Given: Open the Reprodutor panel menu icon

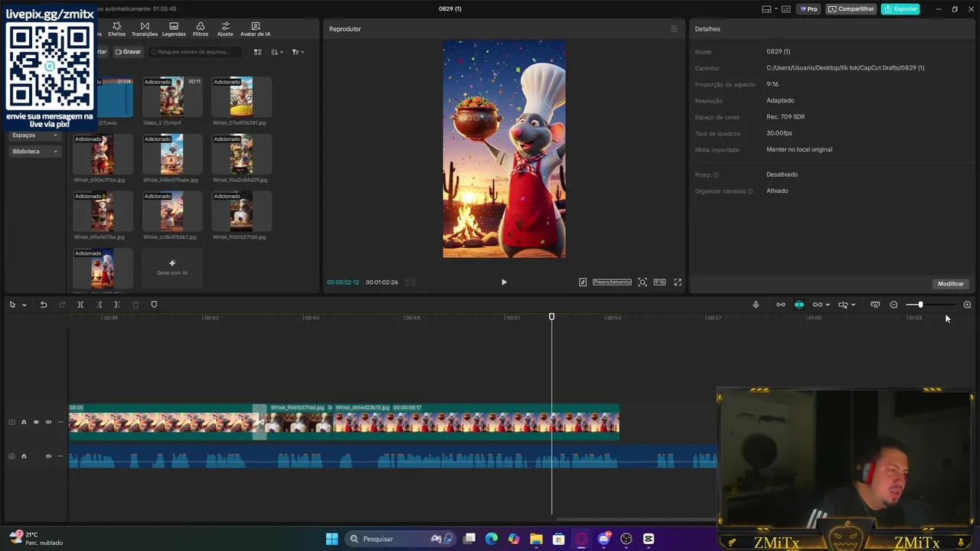Looking at the screenshot, I should coord(674,29).
